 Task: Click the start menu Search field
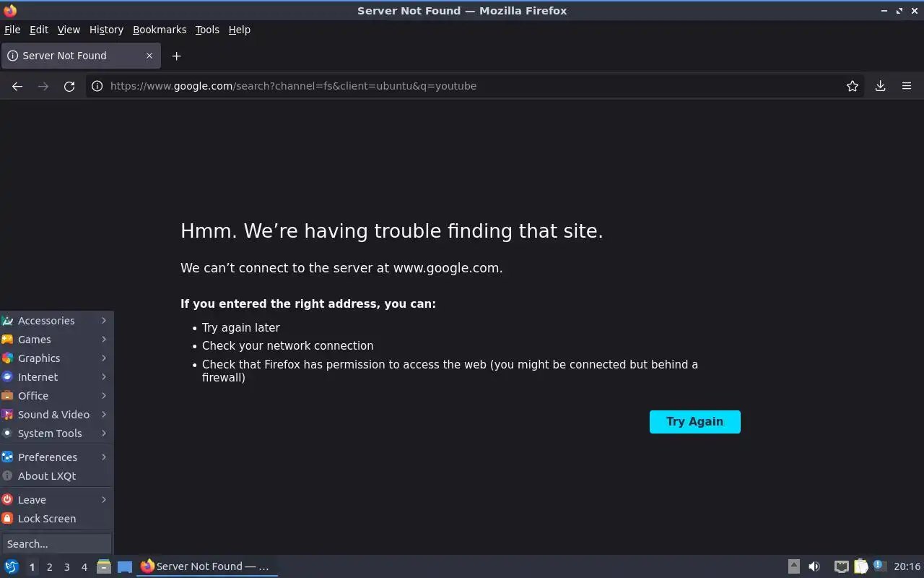click(x=56, y=544)
